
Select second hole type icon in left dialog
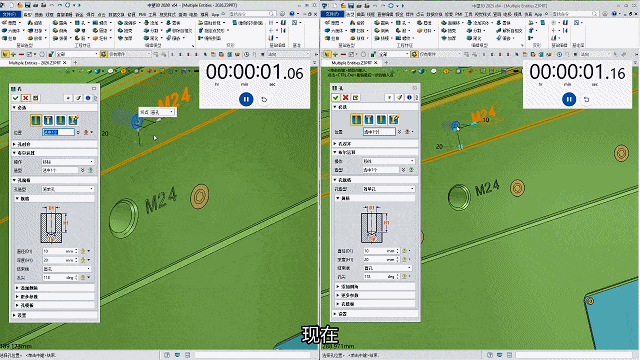click(48, 120)
